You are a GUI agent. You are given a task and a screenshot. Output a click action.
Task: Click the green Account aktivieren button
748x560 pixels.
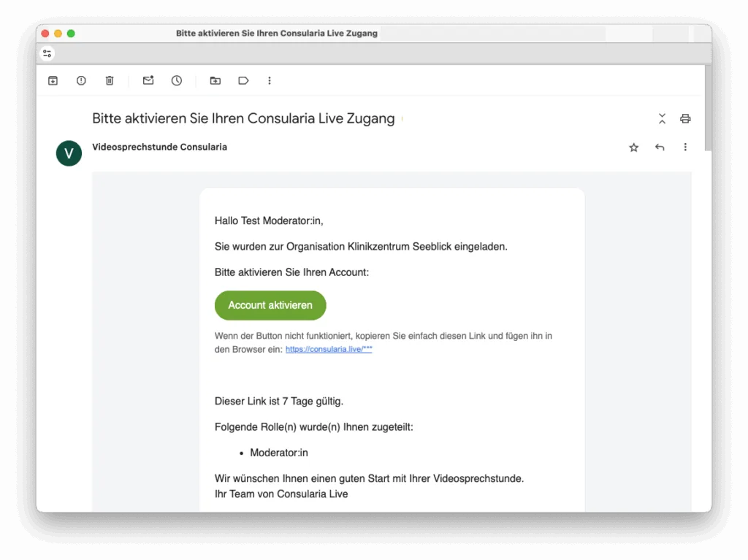(x=270, y=305)
